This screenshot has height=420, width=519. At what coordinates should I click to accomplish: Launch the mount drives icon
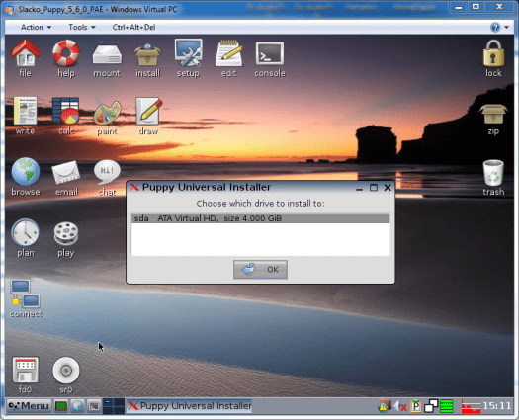point(107,54)
